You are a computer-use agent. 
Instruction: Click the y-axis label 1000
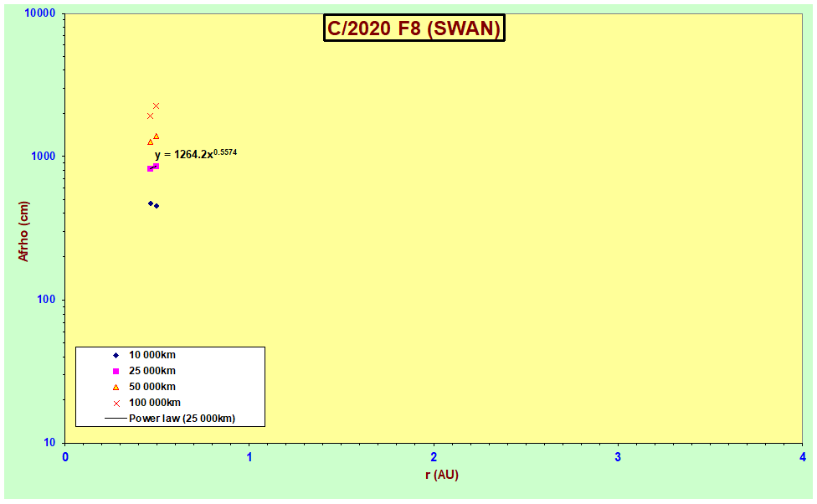pos(44,157)
